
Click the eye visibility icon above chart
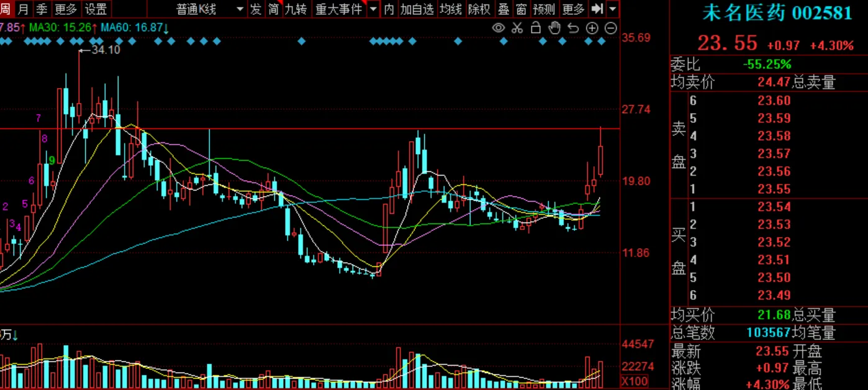[x=498, y=28]
